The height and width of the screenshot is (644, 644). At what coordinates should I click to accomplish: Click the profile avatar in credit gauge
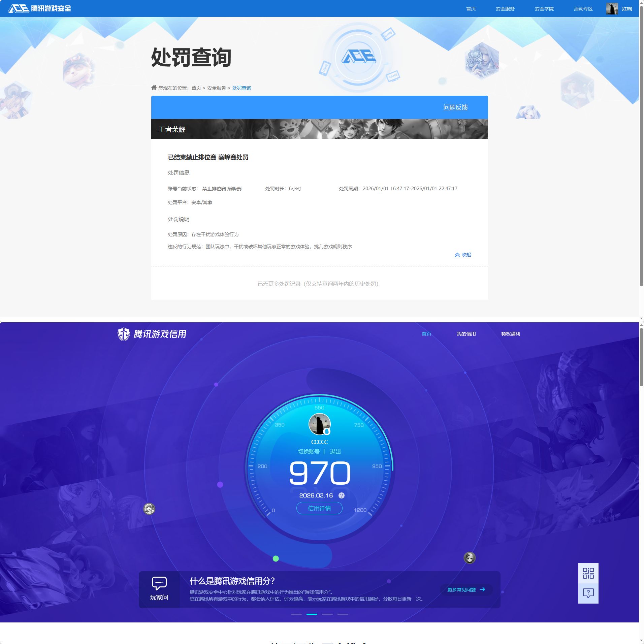(x=319, y=424)
